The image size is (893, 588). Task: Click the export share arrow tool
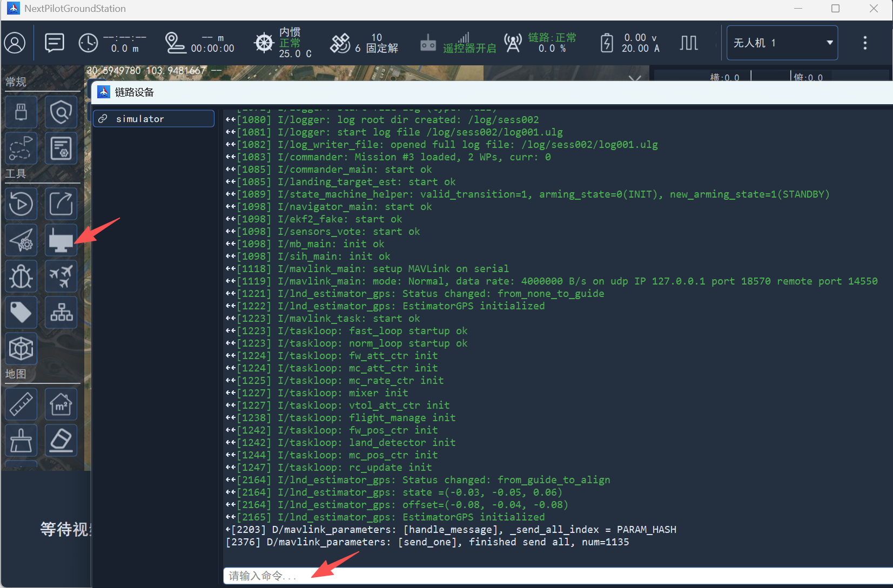pyautogui.click(x=61, y=204)
